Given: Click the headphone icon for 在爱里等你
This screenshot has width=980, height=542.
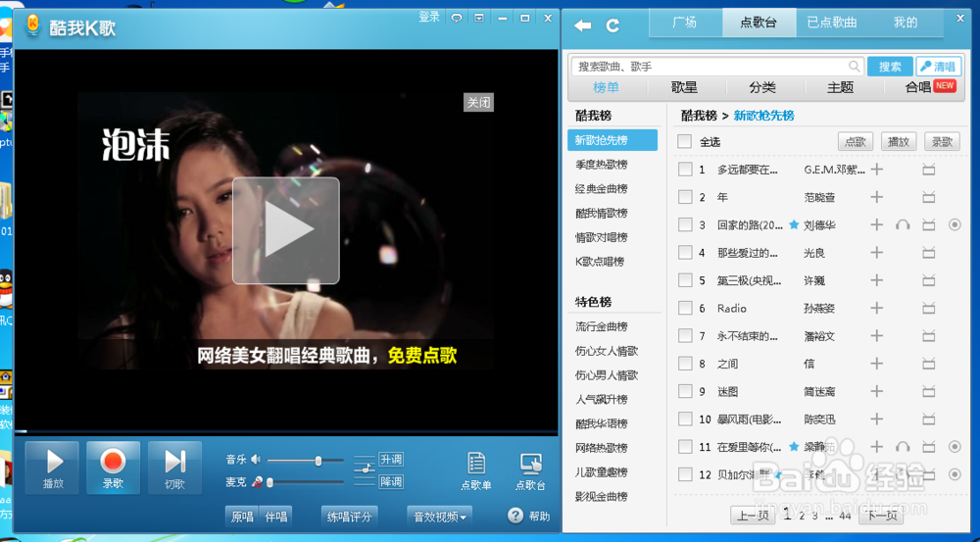Looking at the screenshot, I should [903, 446].
